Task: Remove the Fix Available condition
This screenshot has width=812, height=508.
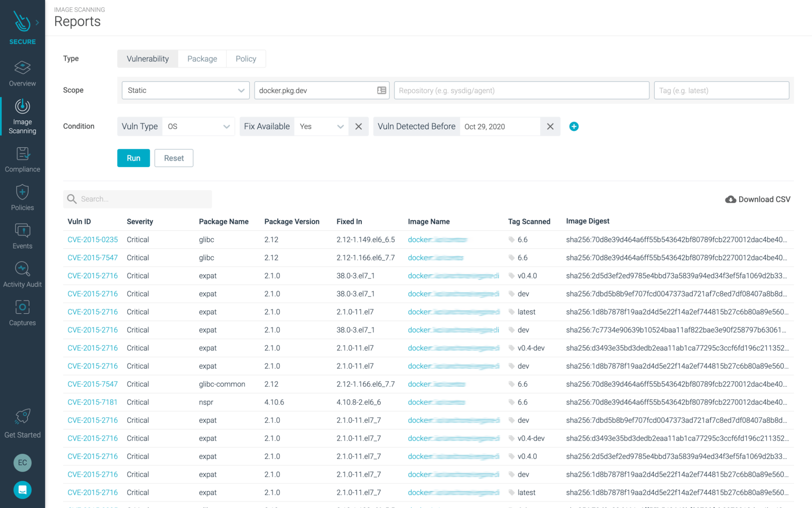Action: coord(358,126)
